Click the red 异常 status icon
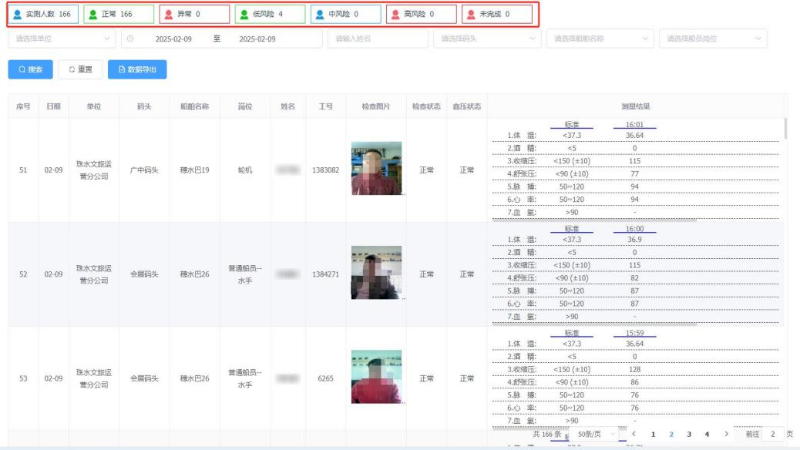Screen dimensions: 800x450 point(168,15)
